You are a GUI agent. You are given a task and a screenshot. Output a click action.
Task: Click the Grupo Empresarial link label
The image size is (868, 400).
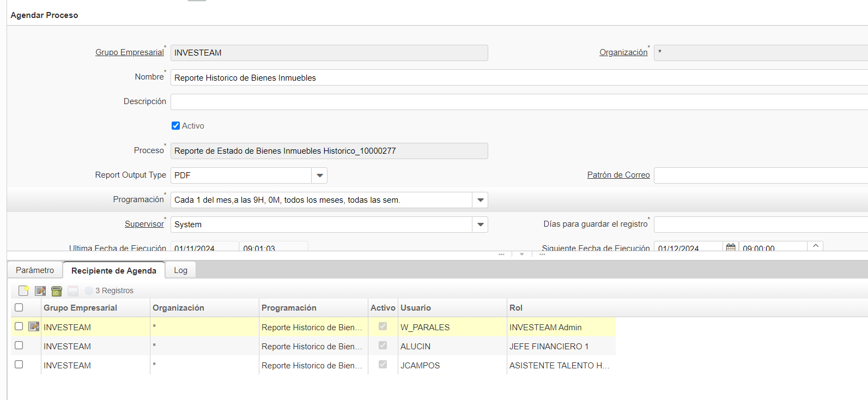(129, 52)
